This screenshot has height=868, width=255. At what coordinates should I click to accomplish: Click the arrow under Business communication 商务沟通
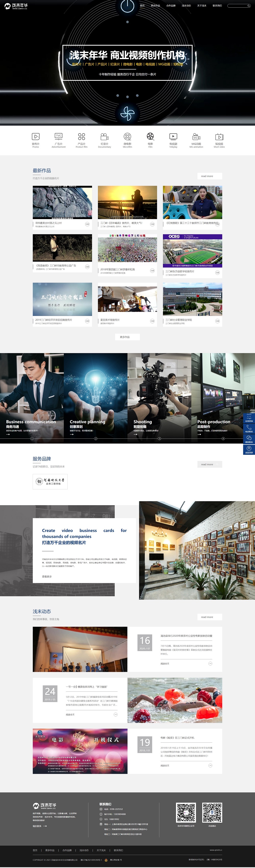8,434
